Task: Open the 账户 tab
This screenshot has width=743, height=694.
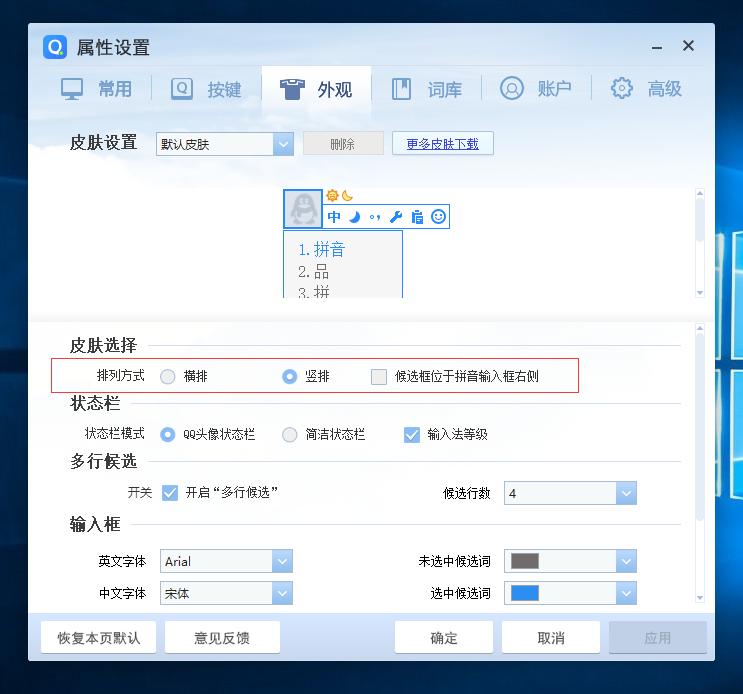Action: pyautogui.click(x=536, y=89)
